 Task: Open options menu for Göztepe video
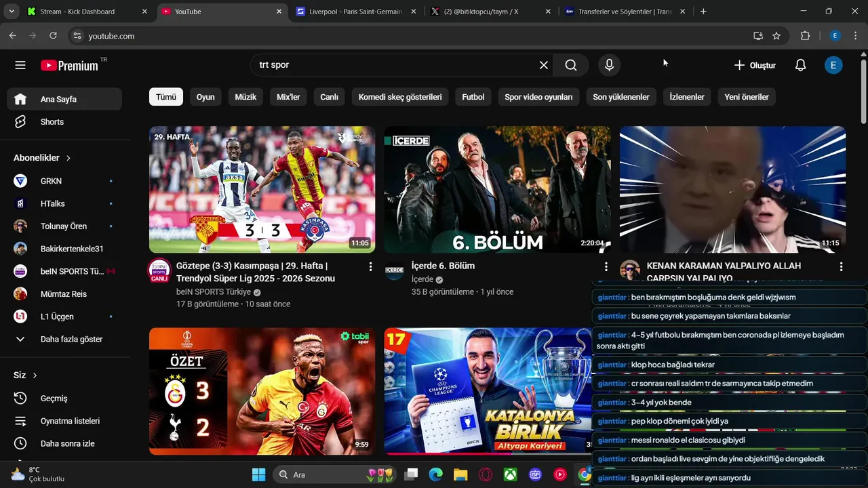click(370, 267)
